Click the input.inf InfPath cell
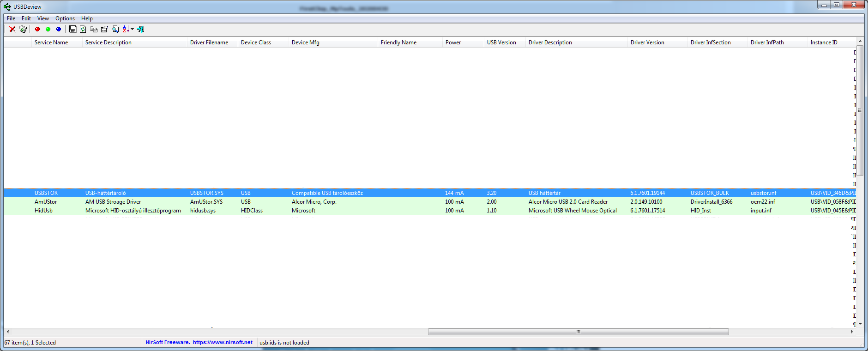868x351 pixels. pos(761,211)
